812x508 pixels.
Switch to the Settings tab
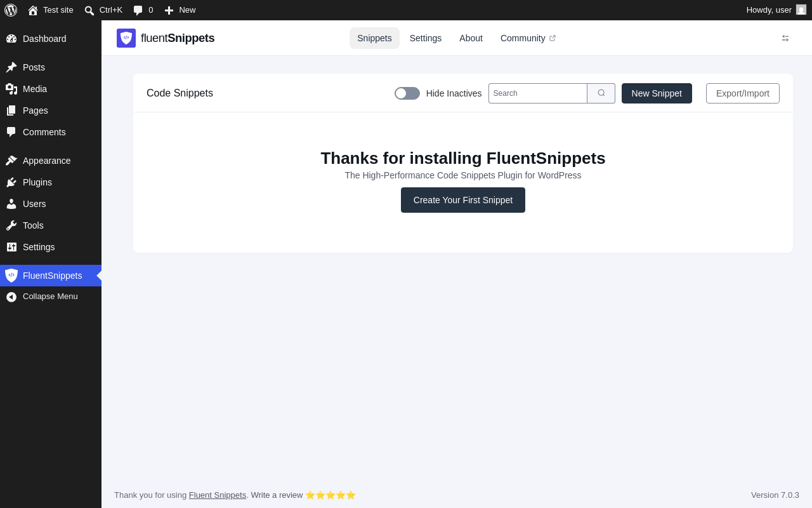pos(426,38)
